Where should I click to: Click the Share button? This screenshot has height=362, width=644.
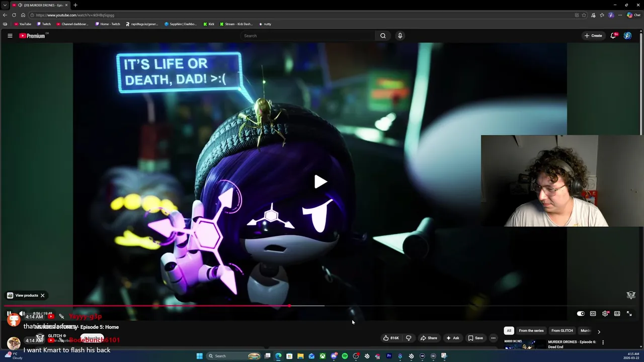[429, 338]
